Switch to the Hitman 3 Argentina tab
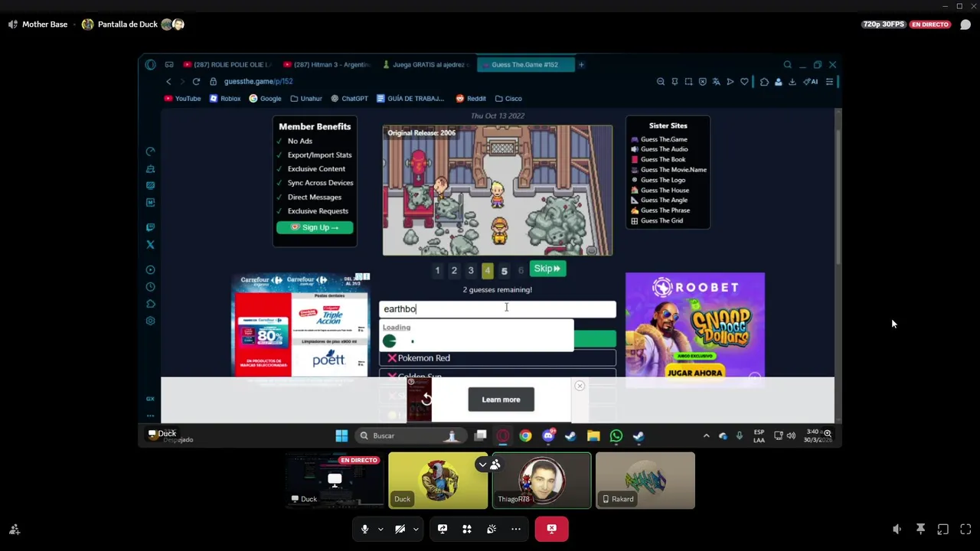The height and width of the screenshot is (551, 980). tap(326, 65)
